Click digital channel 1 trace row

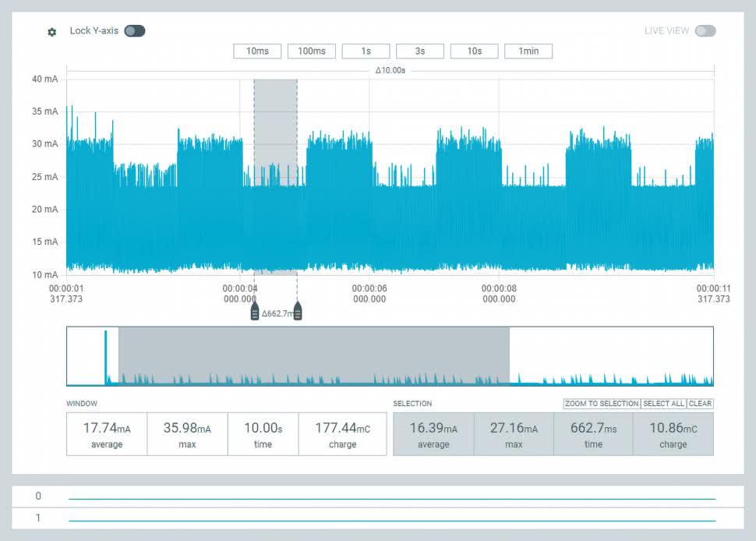point(391,520)
